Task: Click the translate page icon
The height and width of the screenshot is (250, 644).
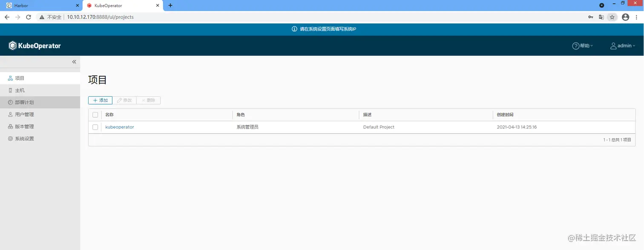Action: click(x=601, y=17)
